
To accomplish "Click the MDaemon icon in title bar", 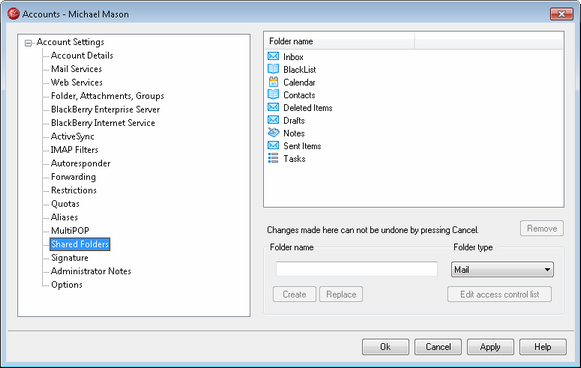I will 13,14.
